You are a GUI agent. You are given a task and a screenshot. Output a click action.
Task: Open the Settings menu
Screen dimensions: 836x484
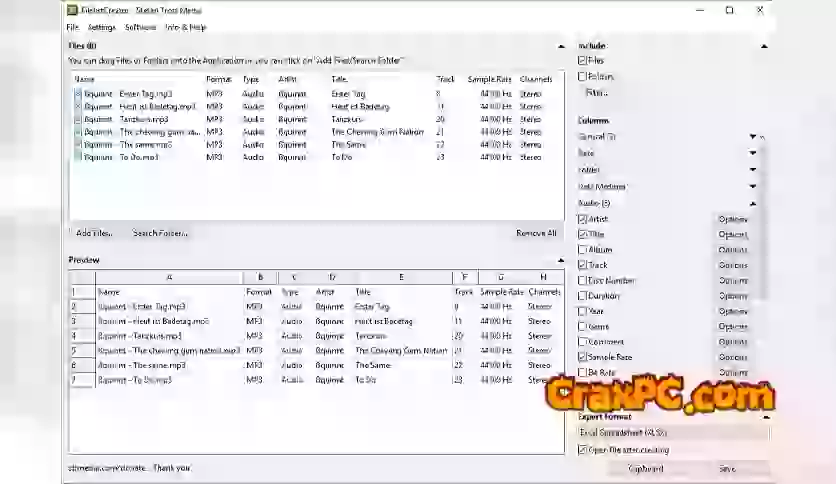click(x=101, y=27)
